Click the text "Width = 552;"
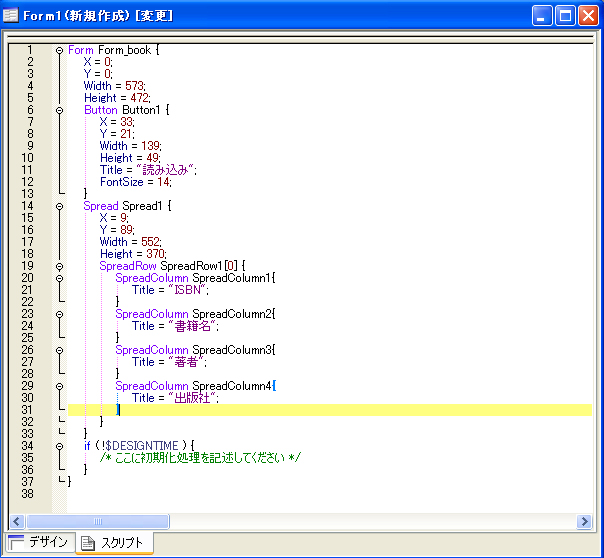Viewport: 604px width, 558px height. pyautogui.click(x=131, y=241)
